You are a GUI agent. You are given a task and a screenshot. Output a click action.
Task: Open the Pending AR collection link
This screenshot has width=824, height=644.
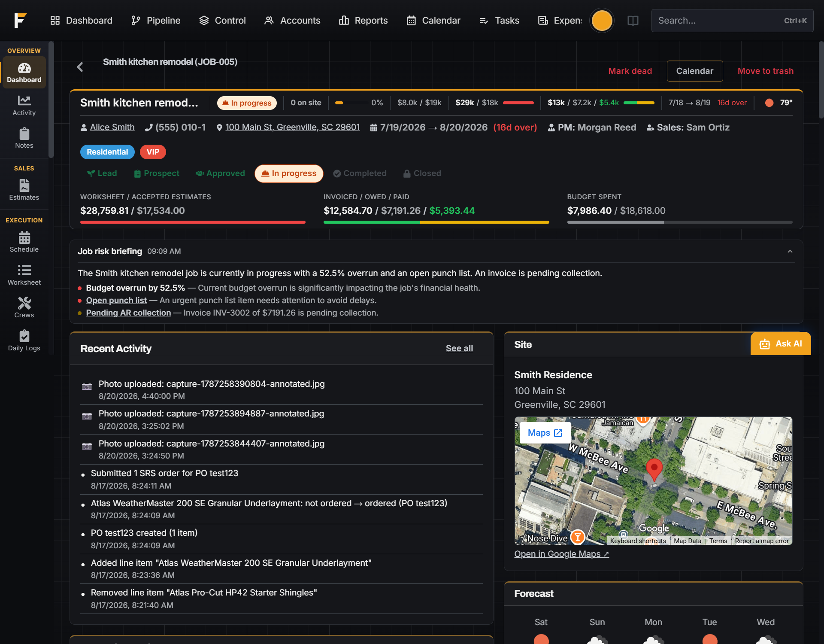point(128,313)
